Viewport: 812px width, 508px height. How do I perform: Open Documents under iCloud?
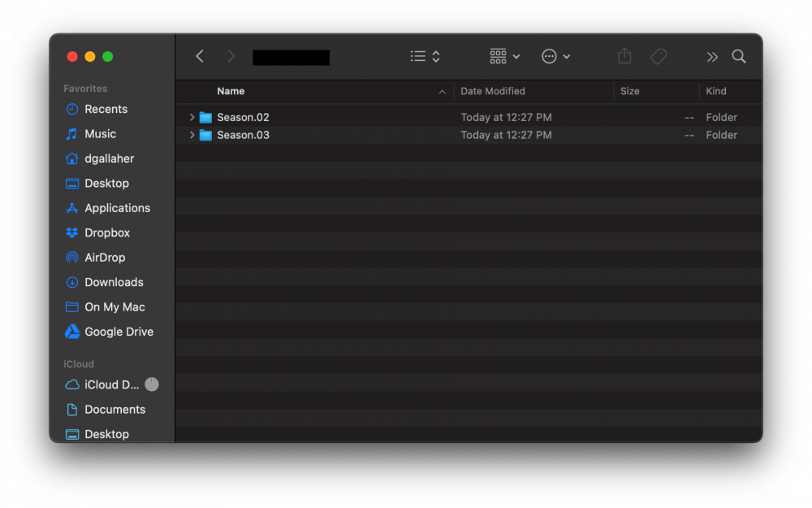[x=114, y=410]
